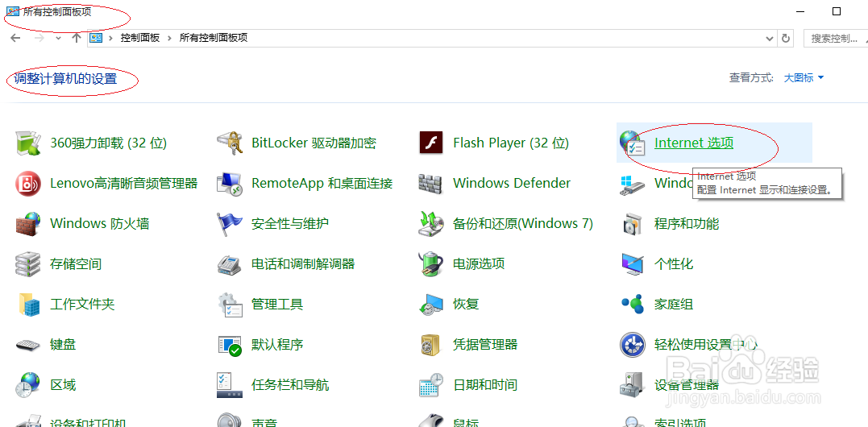The height and width of the screenshot is (427, 868).
Task: Open the Flash Player red icon
Action: click(430, 143)
